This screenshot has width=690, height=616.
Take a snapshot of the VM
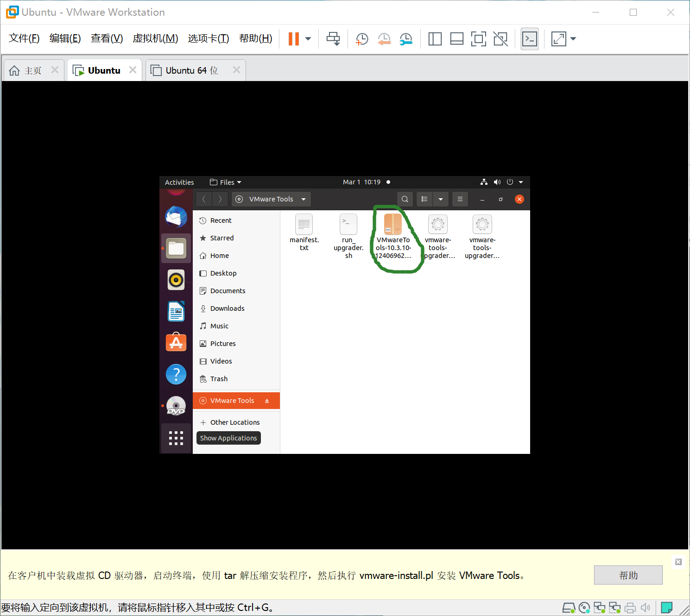[362, 38]
